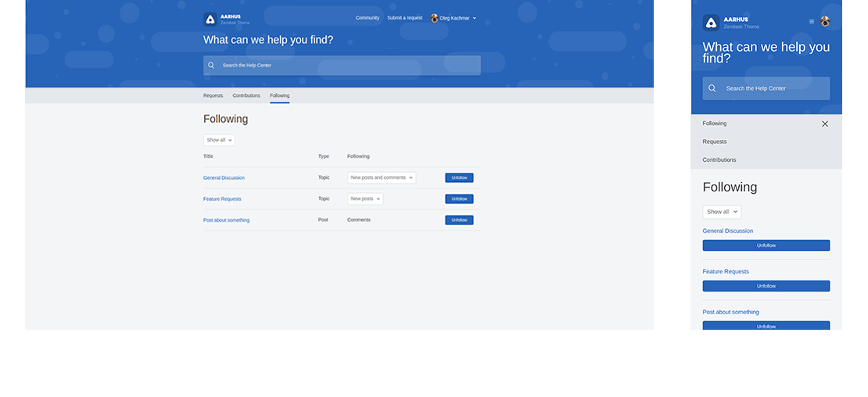Open the hamburger menu in mobile view

[812, 22]
